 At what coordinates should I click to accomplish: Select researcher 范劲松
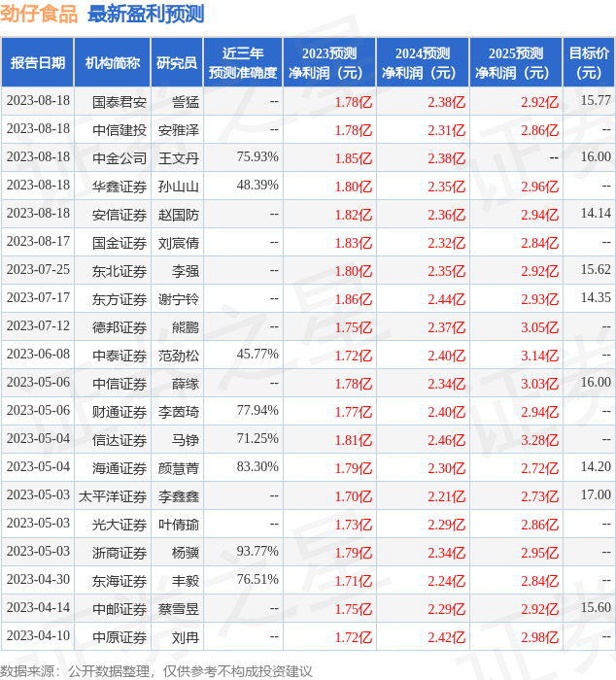[x=179, y=356]
